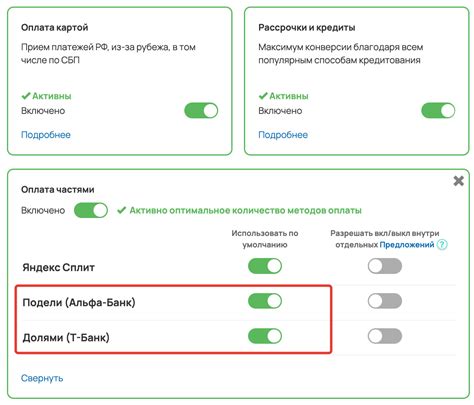The width and height of the screenshot is (474, 405).
Task: Click checkmark beside Активно оптимальное количество
Action: [121, 210]
